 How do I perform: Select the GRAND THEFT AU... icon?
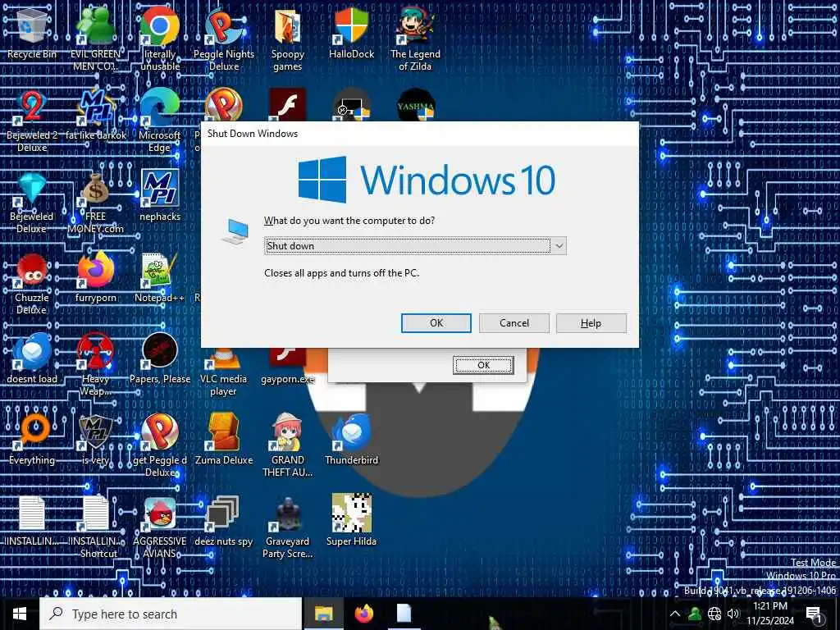(288, 445)
